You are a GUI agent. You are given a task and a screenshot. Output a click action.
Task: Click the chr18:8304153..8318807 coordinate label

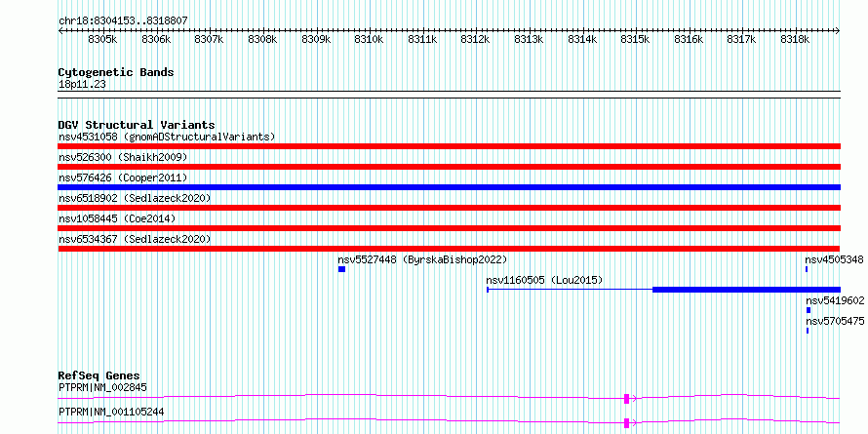tap(123, 21)
